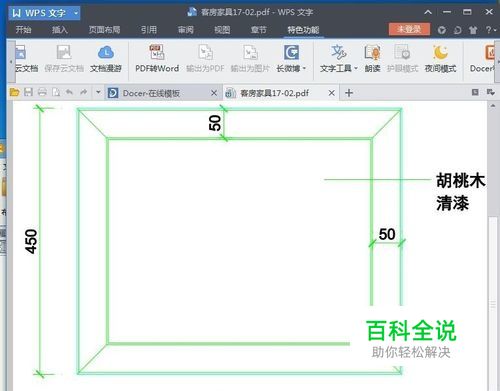
Task: Click the 胡桃木 annotation text
Action: [x=460, y=180]
